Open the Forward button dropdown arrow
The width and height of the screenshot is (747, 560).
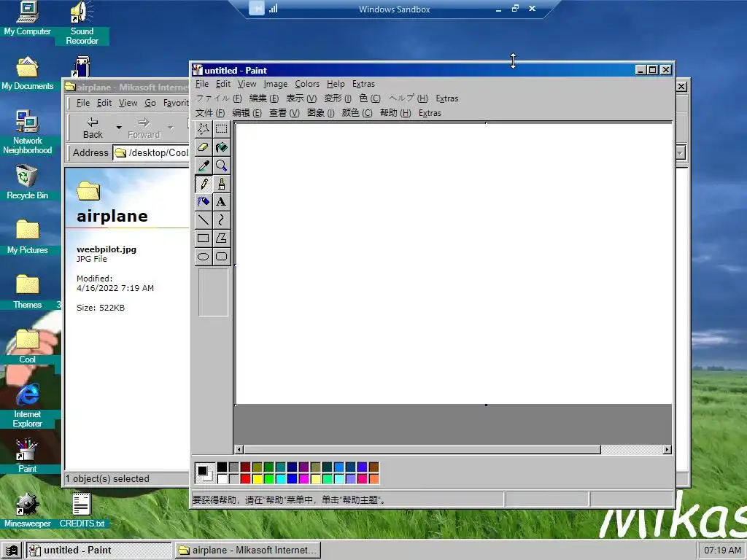coord(171,127)
